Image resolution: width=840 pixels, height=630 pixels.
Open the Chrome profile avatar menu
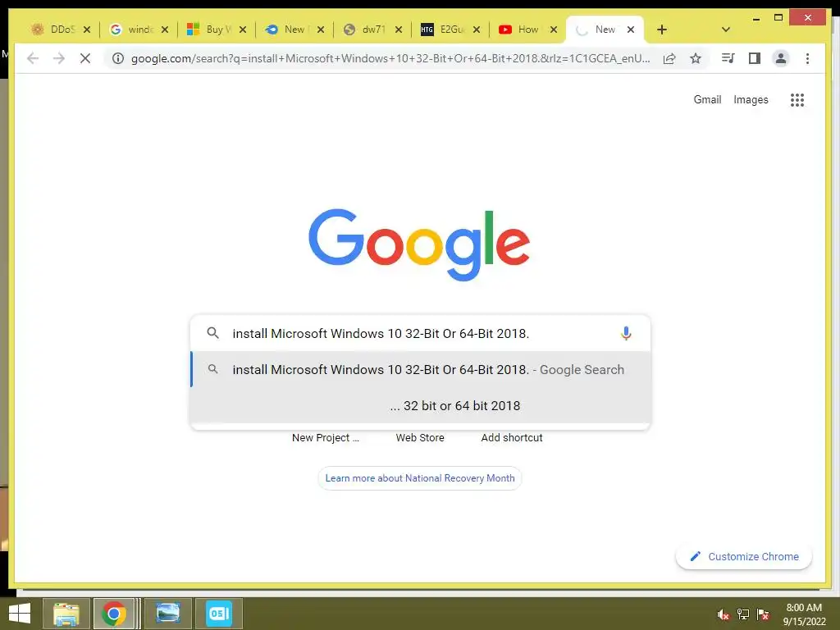(x=781, y=58)
